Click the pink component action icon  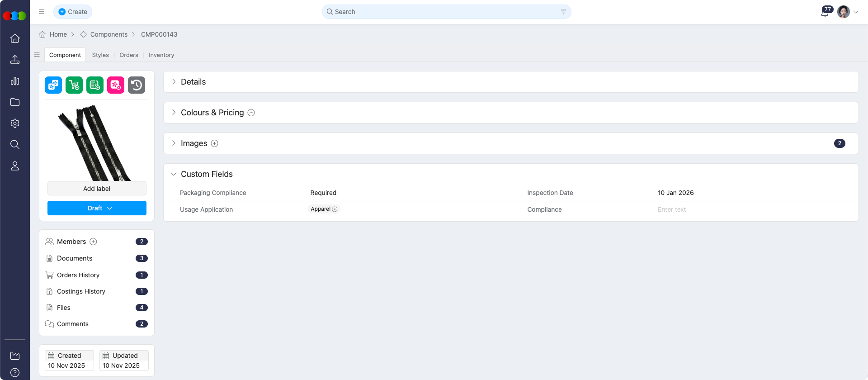pos(116,85)
